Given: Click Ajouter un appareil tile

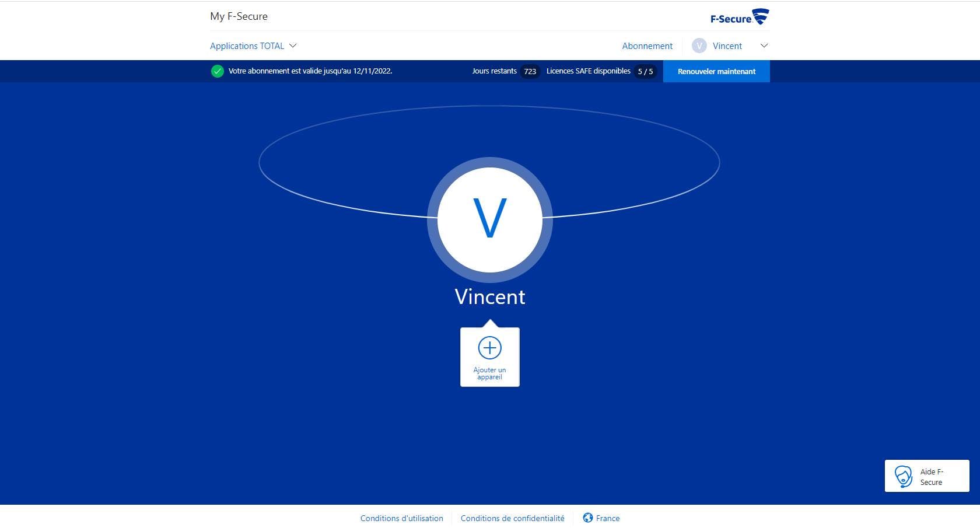Looking at the screenshot, I should tap(490, 357).
